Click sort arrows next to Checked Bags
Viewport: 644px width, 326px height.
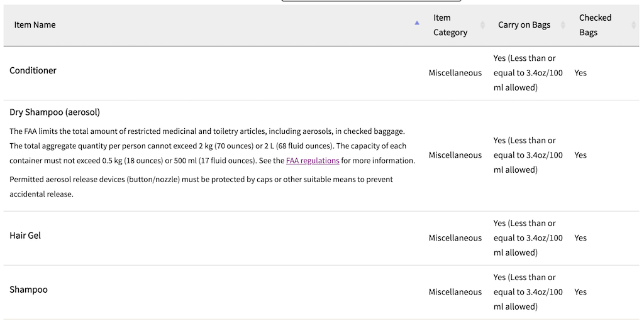point(633,25)
